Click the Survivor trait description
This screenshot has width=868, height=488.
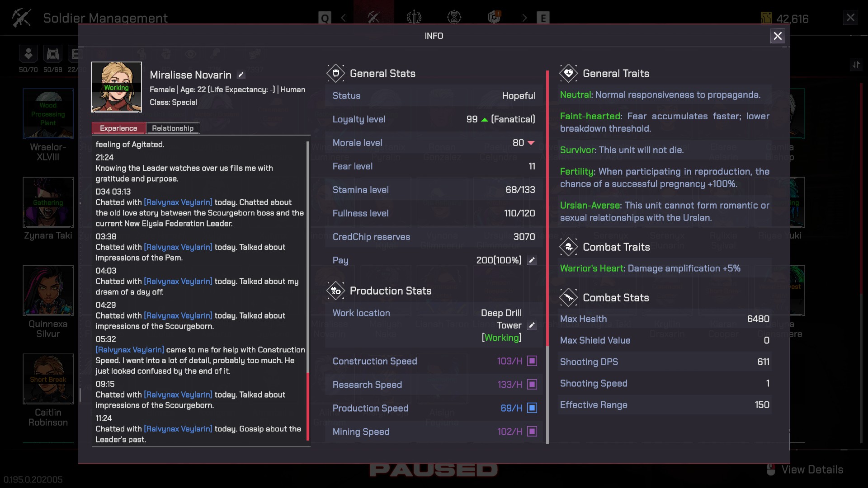point(622,150)
